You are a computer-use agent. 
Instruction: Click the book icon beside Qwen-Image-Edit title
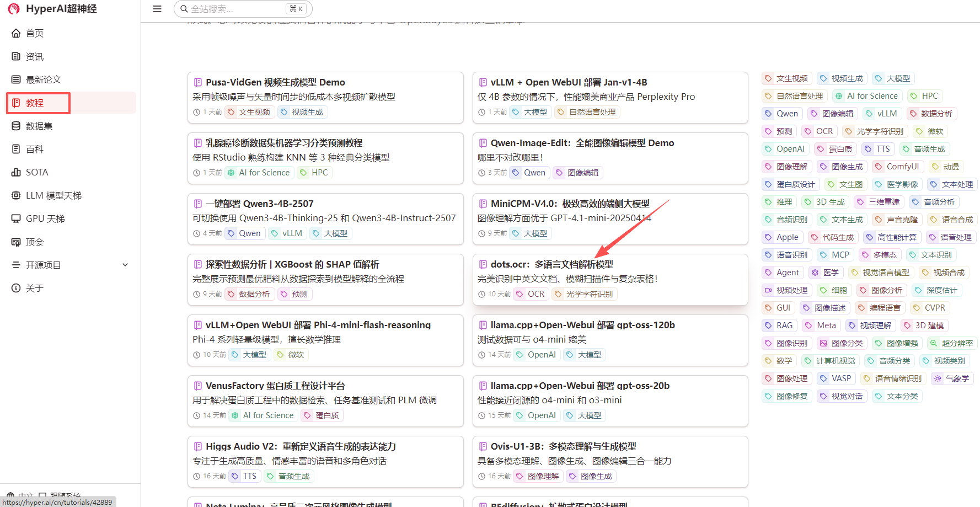coord(483,143)
